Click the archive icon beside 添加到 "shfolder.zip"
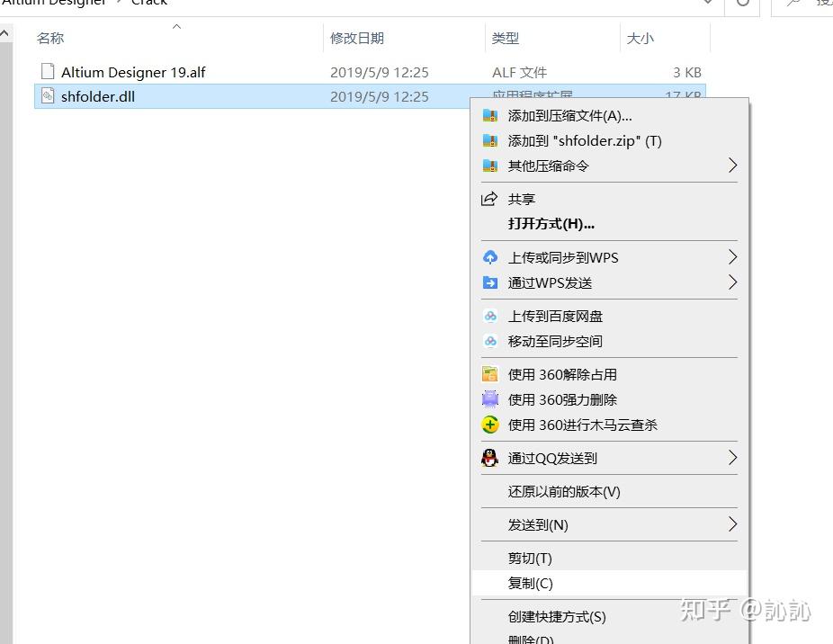833x644 pixels. (x=489, y=141)
